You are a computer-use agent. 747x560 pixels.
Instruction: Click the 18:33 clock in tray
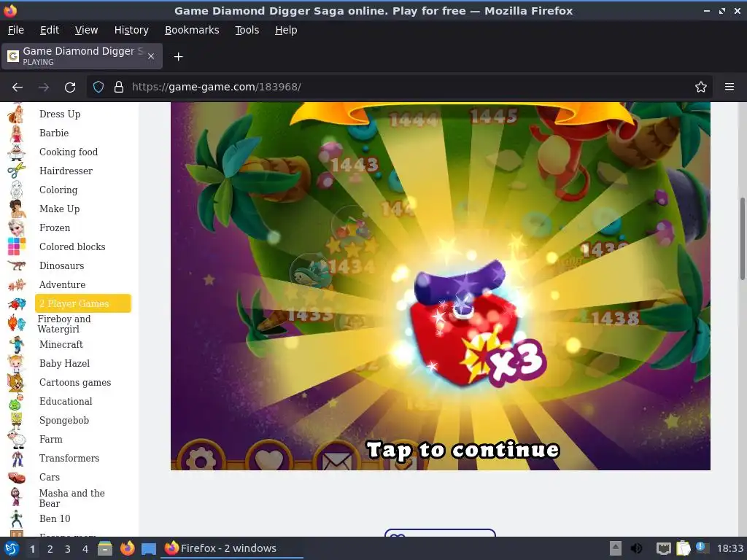[x=729, y=548]
